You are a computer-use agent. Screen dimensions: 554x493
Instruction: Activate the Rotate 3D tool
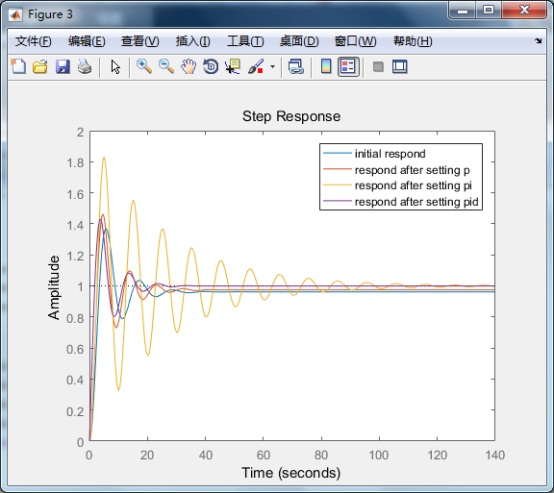[x=211, y=66]
